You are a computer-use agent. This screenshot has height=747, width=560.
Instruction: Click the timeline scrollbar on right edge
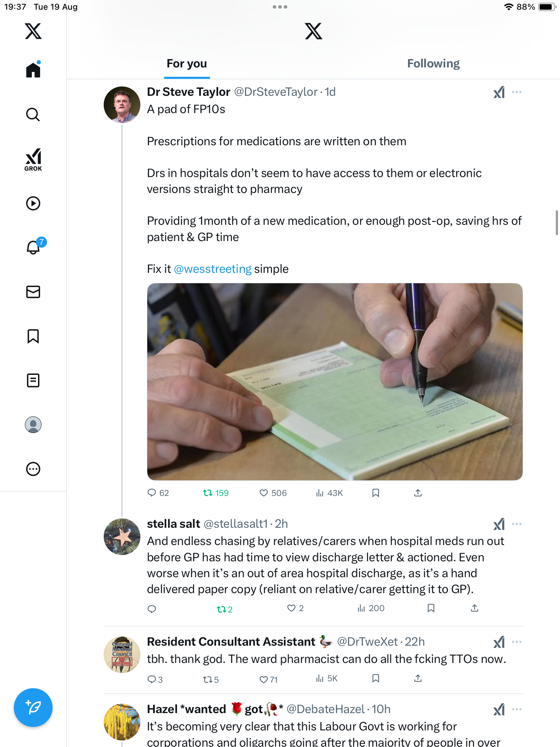pos(557,222)
